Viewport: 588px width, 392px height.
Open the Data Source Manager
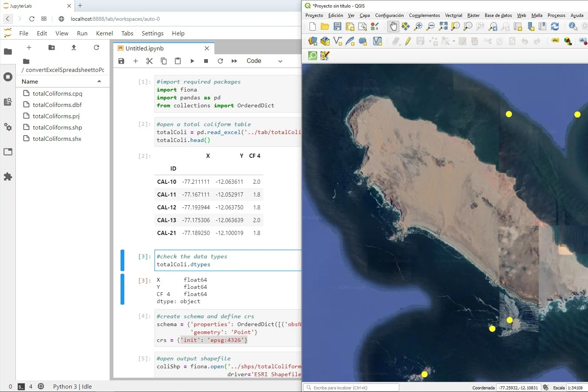point(312,41)
